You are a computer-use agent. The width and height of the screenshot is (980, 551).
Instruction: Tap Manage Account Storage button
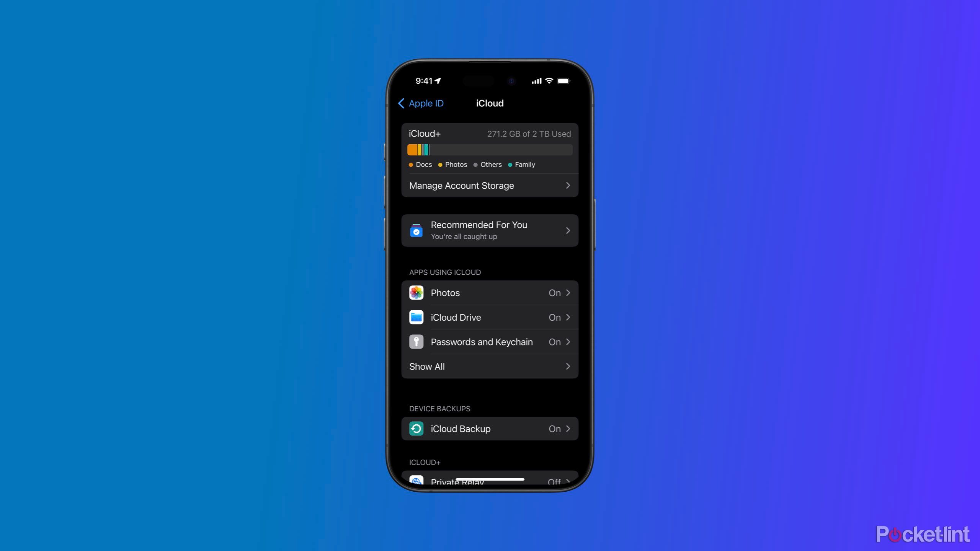(x=489, y=185)
